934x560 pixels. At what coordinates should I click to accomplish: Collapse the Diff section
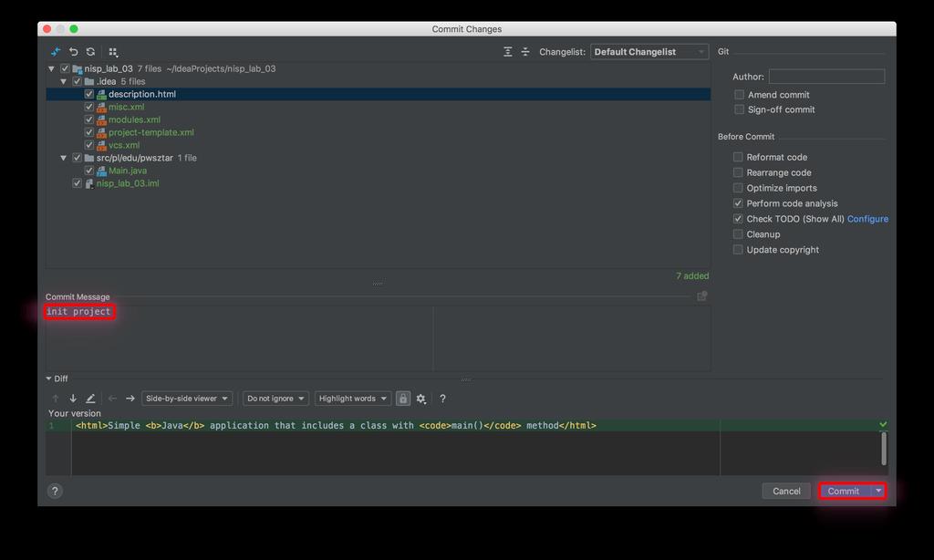[49, 379]
